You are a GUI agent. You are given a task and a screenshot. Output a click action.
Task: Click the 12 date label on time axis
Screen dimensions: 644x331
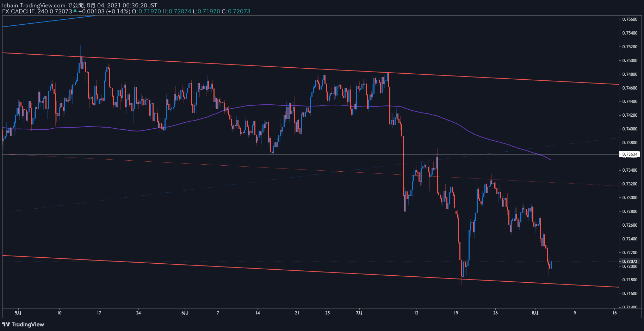pos(416,313)
